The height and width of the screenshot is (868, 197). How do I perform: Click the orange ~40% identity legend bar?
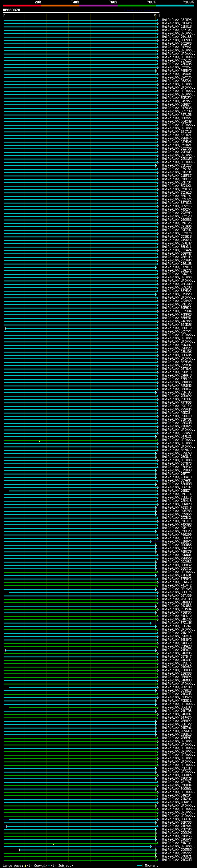60,6
